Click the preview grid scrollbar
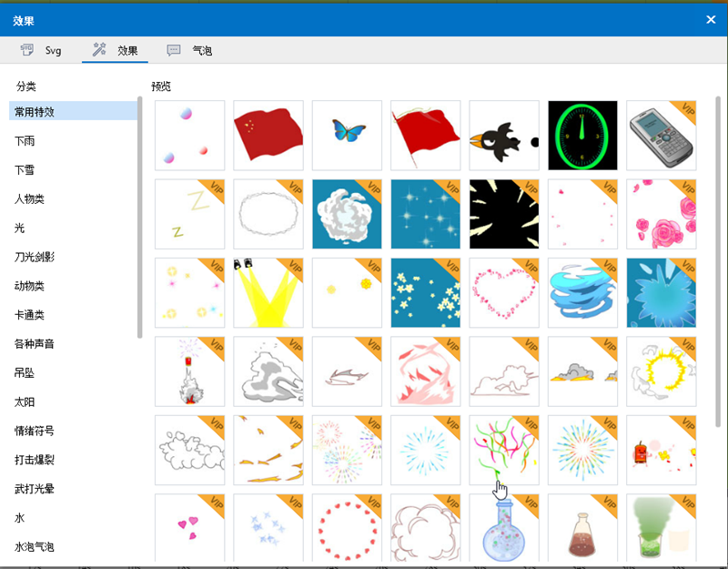728x569 pixels. pyautogui.click(x=718, y=262)
